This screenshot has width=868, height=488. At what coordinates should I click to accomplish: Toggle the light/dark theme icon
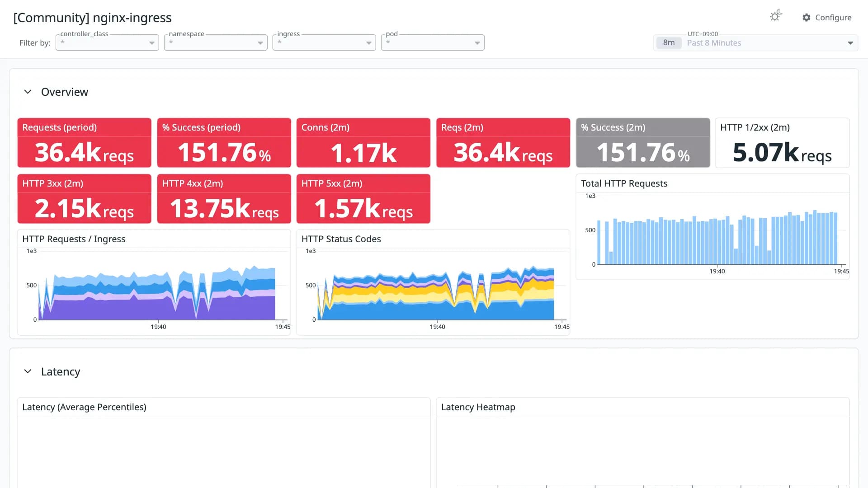776,16
